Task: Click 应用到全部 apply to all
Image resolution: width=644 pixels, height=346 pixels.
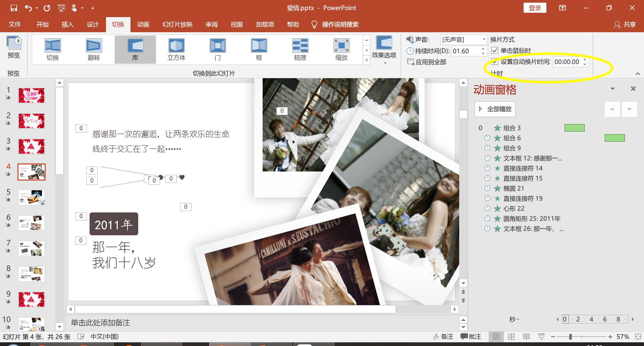Action: coord(427,62)
